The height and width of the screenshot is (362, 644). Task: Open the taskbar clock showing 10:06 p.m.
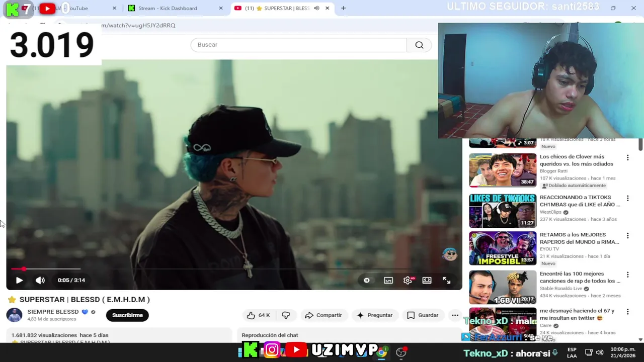(623, 352)
